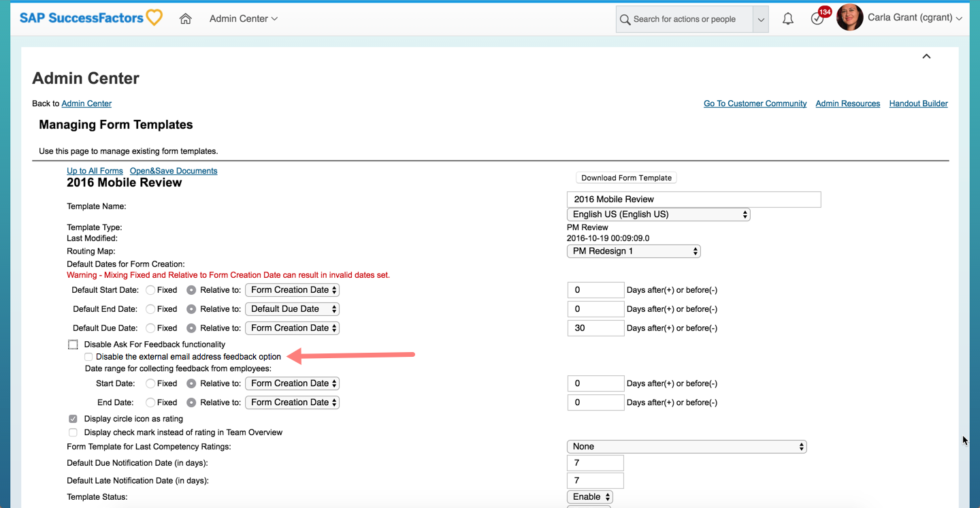This screenshot has height=508, width=980.
Task: Expand the search scope dropdown arrow
Action: click(x=761, y=19)
